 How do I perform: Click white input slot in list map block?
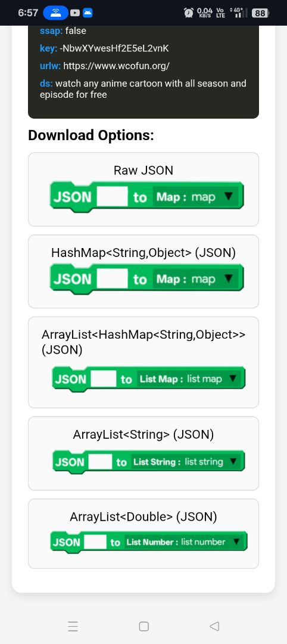(104, 379)
